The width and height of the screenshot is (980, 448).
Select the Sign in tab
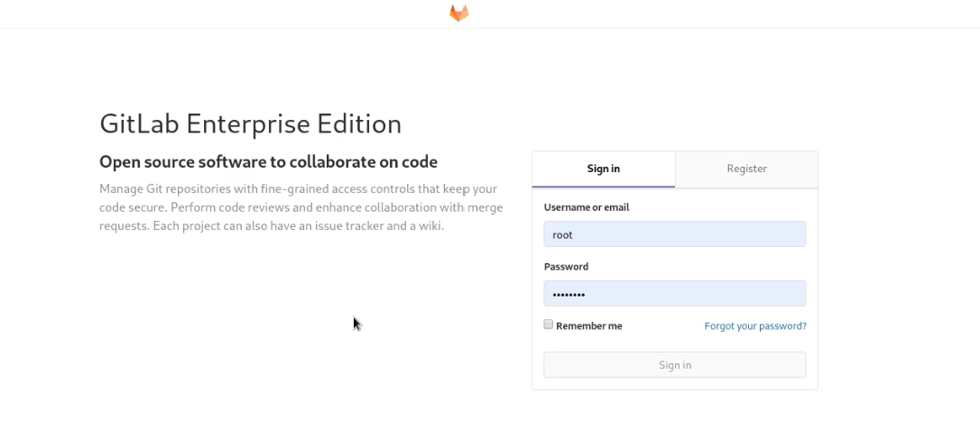point(603,169)
